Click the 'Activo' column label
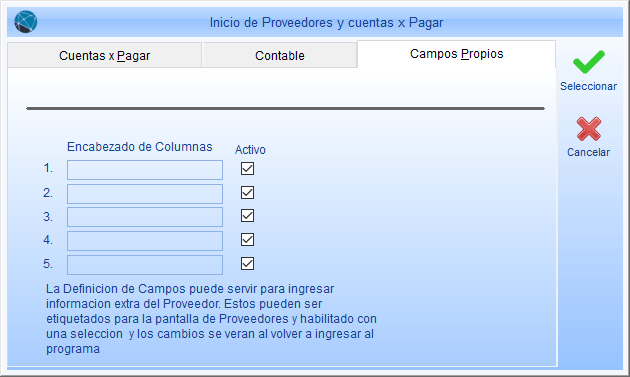The image size is (630, 377). [250, 150]
